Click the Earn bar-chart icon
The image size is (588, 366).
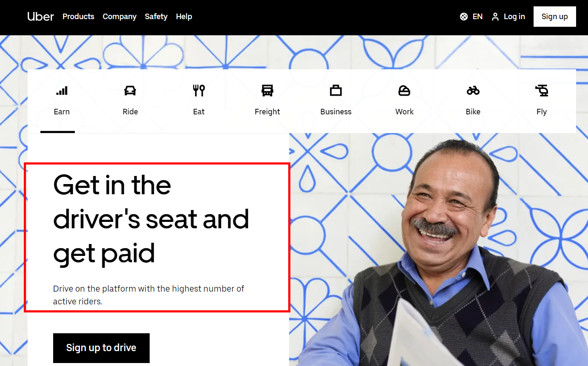pyautogui.click(x=62, y=91)
